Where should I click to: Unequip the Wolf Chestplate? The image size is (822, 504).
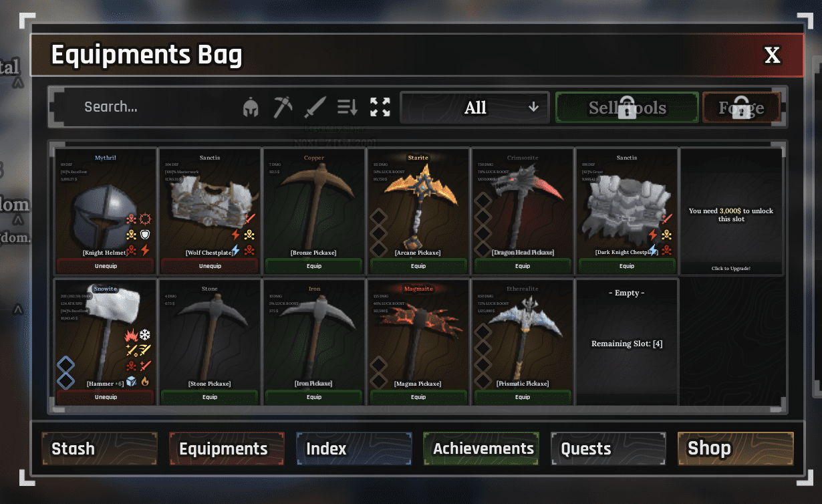[x=210, y=266]
